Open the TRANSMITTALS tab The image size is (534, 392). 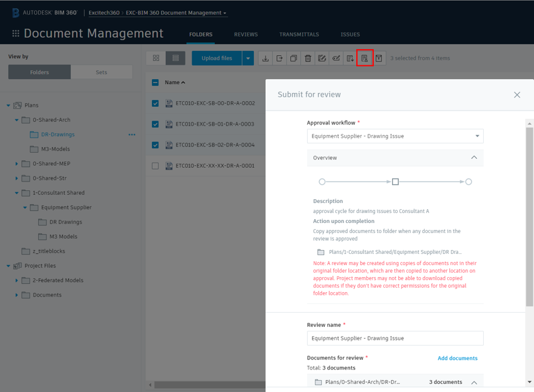[299, 35]
